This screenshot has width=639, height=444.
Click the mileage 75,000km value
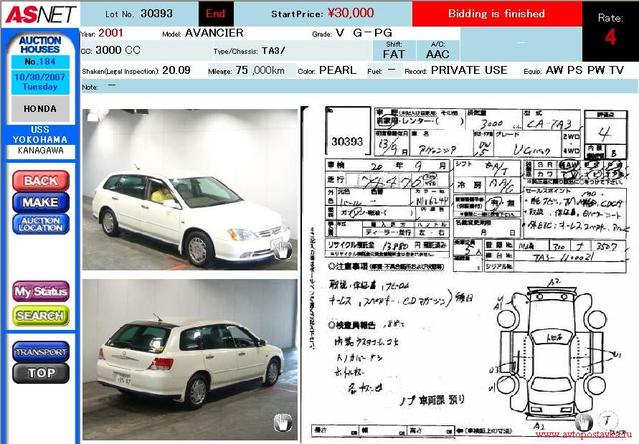pos(260,70)
